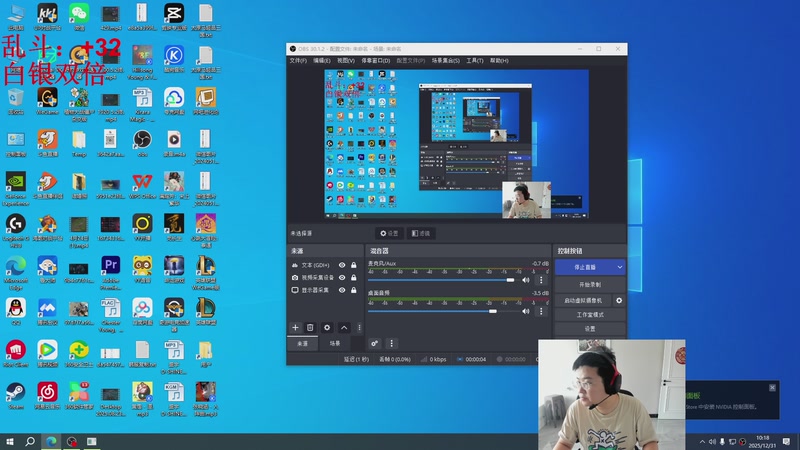The width and height of the screenshot is (800, 450).
Task: Open the This PC icon on the desktop
Action: pos(15,17)
